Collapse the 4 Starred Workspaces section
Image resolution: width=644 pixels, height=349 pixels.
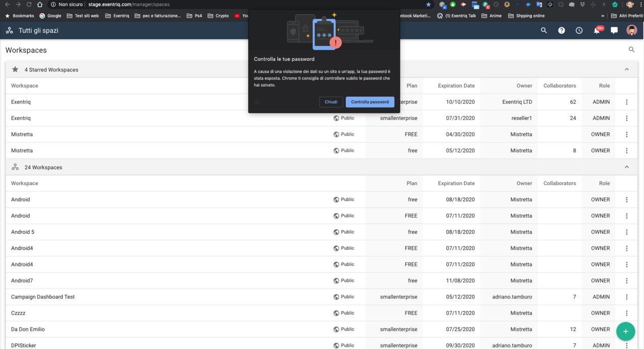point(627,69)
